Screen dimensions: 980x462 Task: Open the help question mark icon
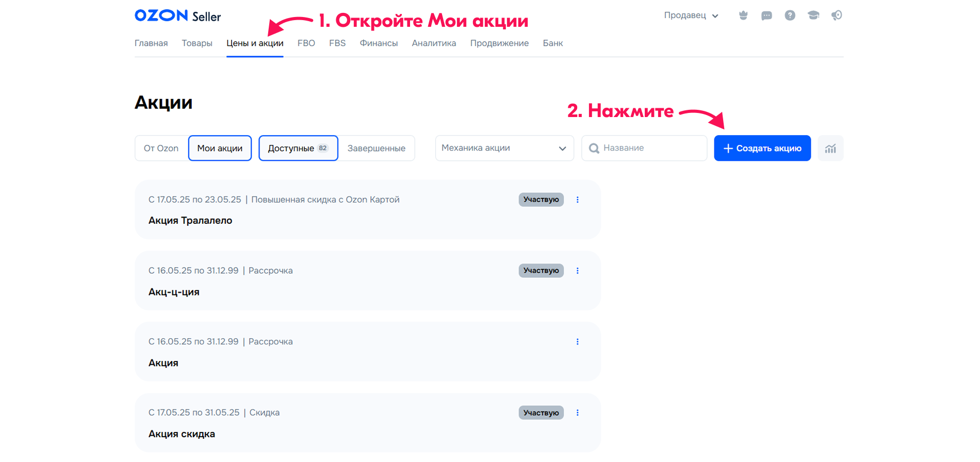pyautogui.click(x=790, y=15)
